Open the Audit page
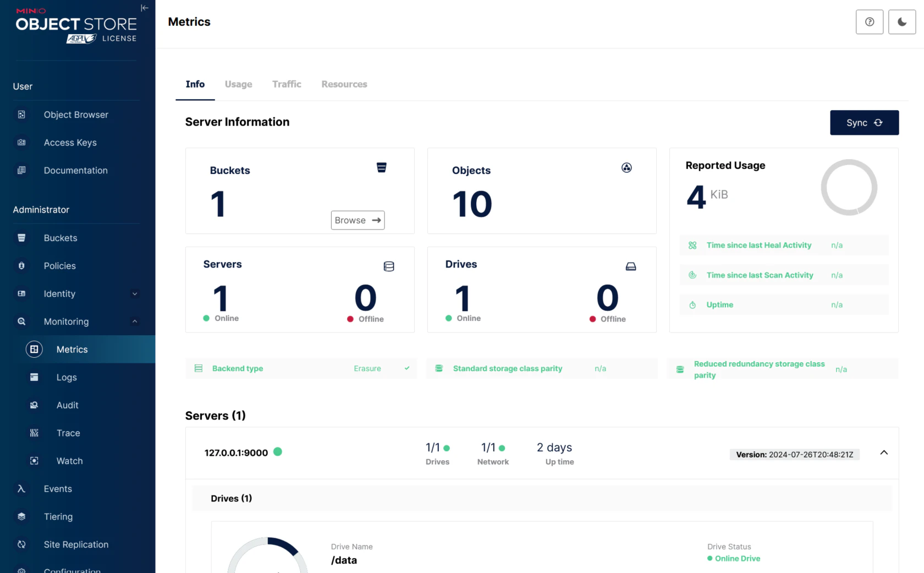This screenshot has height=573, width=924. [67, 405]
